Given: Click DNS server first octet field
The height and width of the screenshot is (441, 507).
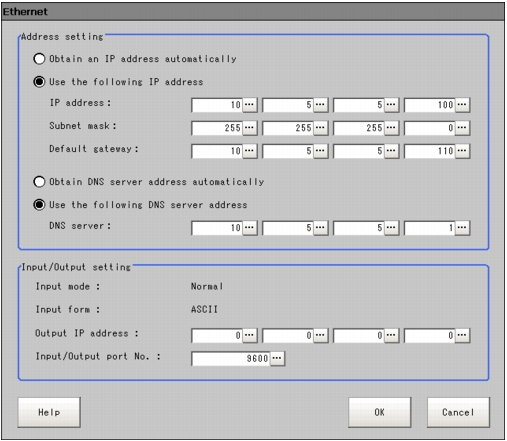Looking at the screenshot, I should click(x=217, y=228).
